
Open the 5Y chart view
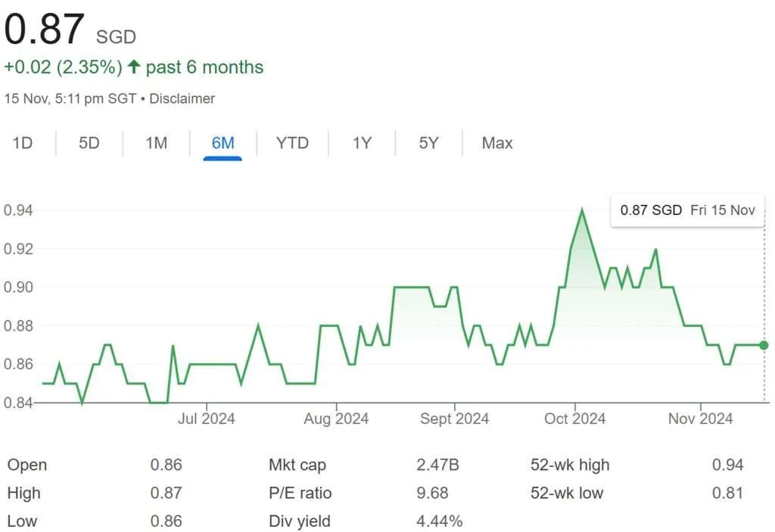click(x=428, y=142)
